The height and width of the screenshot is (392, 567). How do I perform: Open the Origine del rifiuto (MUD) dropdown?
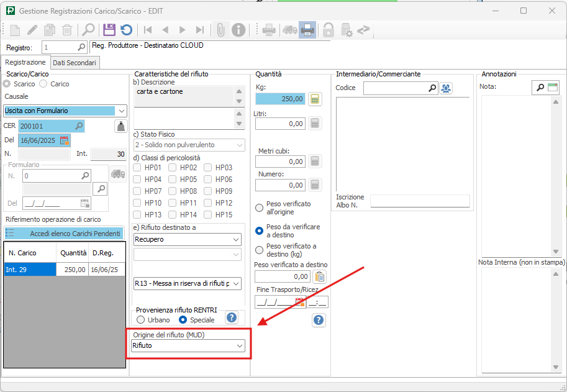coord(188,346)
